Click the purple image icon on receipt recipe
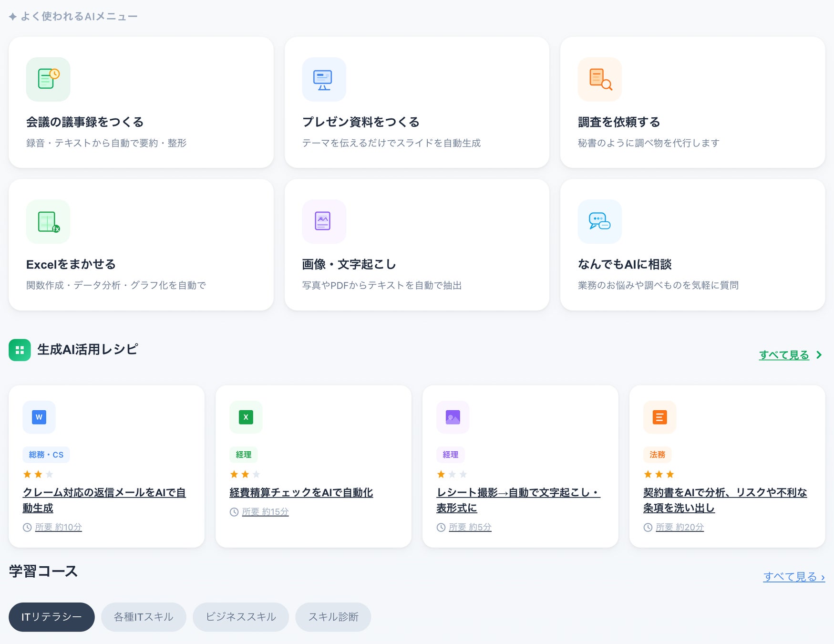 tap(453, 417)
